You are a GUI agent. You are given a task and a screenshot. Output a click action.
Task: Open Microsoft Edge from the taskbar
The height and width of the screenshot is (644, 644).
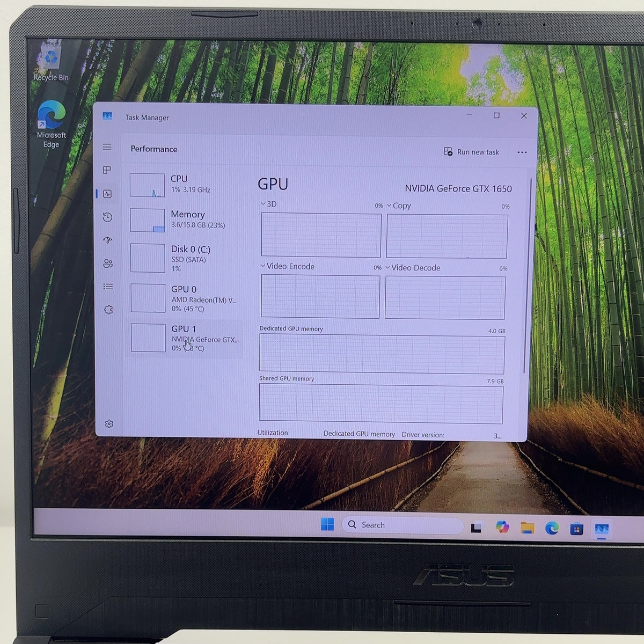552,529
